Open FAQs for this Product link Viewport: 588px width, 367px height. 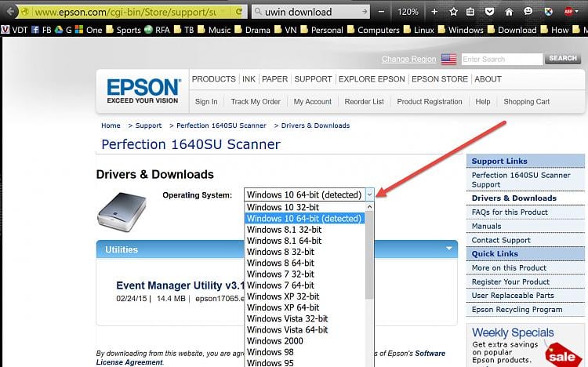(510, 213)
